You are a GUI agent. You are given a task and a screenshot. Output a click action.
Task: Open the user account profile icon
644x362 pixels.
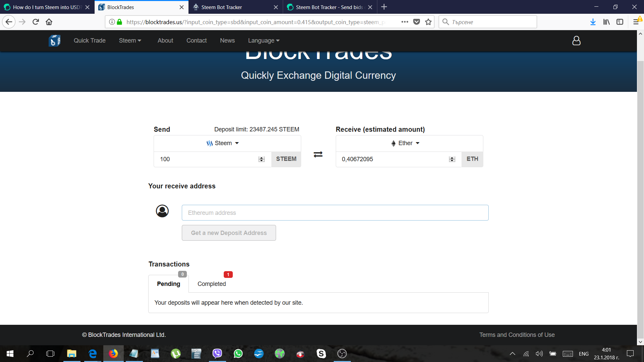pyautogui.click(x=576, y=41)
